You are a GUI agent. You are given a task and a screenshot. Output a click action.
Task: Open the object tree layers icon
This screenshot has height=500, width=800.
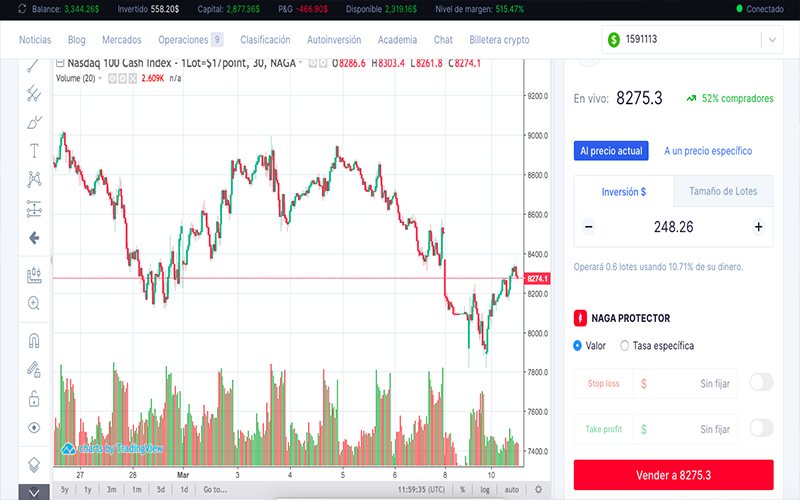pos(34,464)
